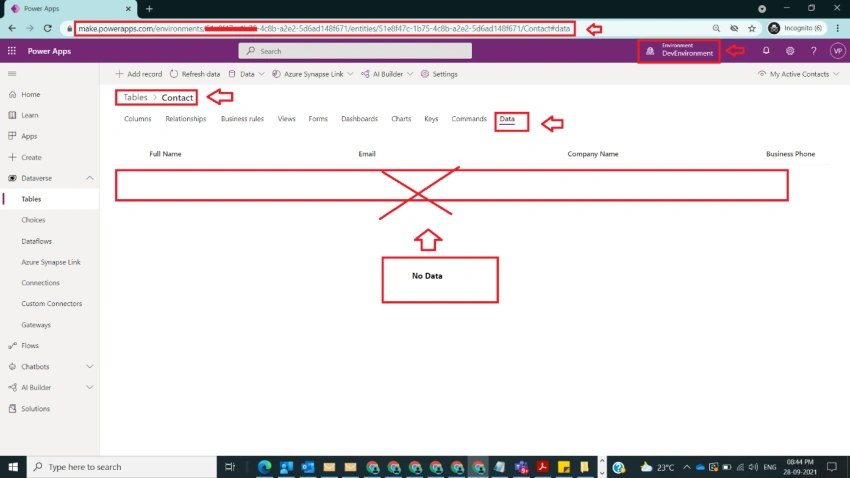
Task: Open the Chrome three-dot menu
Action: (x=838, y=28)
